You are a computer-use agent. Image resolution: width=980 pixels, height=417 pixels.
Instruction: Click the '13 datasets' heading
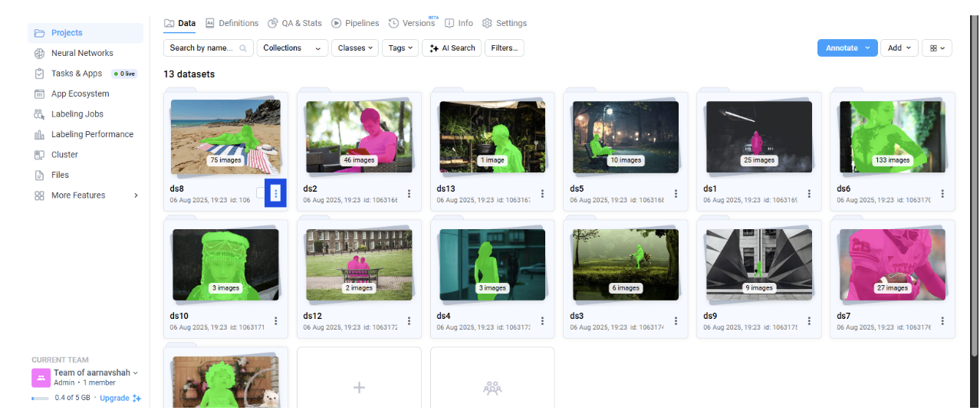189,74
